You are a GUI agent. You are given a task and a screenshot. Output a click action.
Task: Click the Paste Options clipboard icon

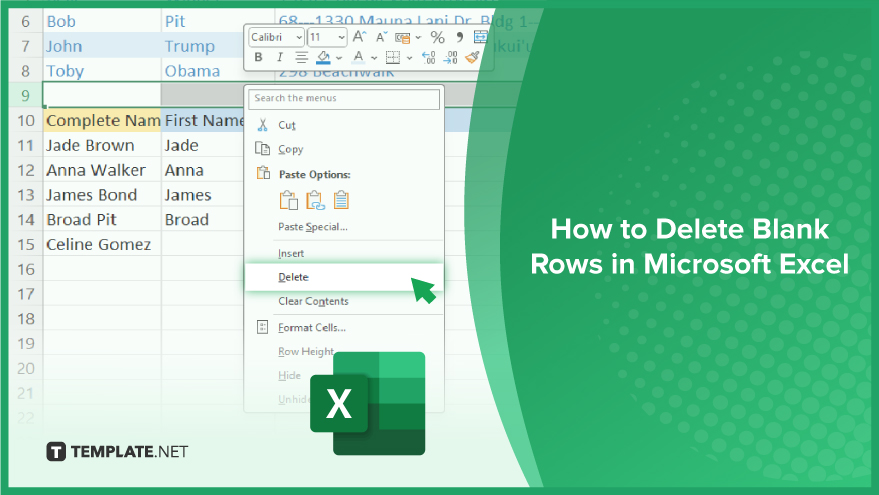tap(263, 173)
